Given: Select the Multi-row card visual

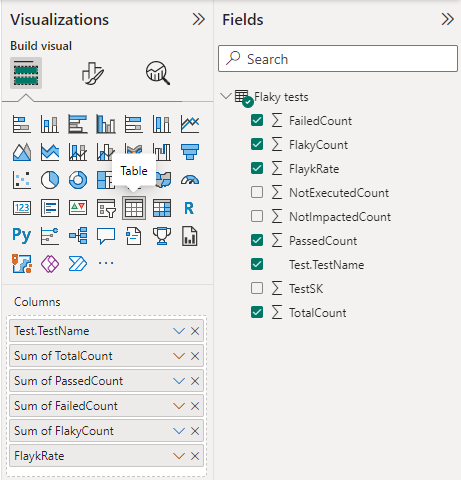Looking at the screenshot, I should click(50, 208).
